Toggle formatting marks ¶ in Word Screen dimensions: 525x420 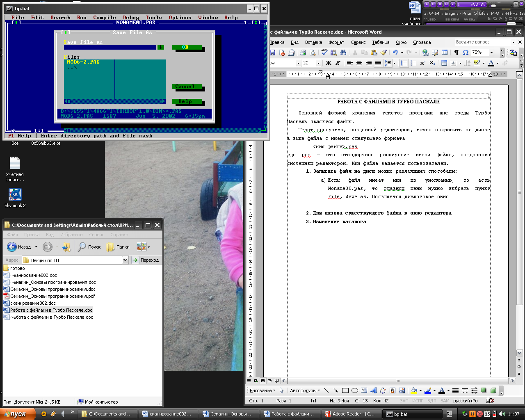pos(456,52)
